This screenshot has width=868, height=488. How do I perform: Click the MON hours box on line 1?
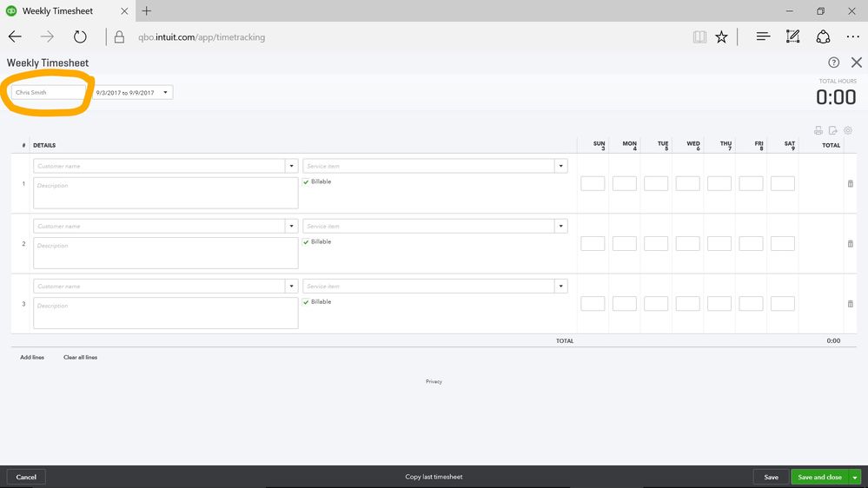pos(624,184)
